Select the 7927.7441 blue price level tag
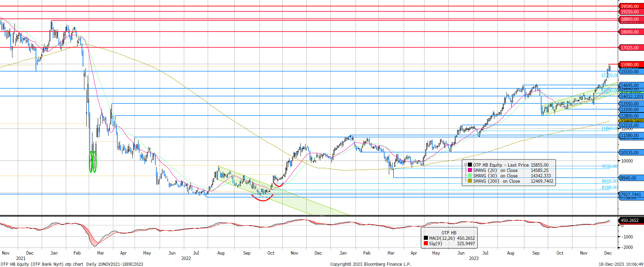Image resolution: width=644 pixels, height=267 pixels. tap(631, 194)
